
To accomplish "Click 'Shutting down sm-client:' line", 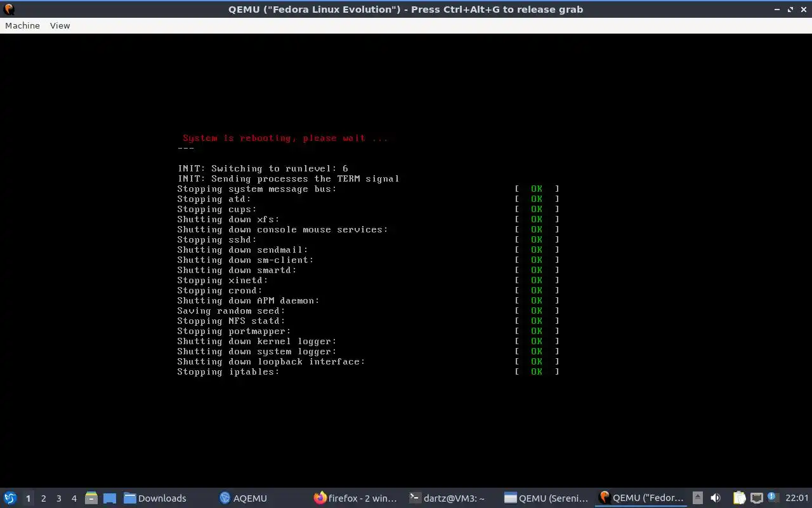I will (246, 260).
